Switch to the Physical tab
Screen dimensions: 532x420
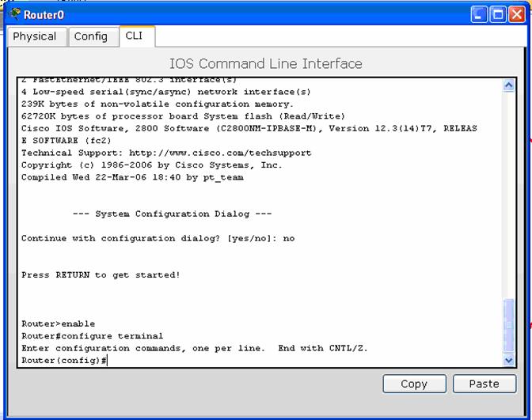(35, 36)
